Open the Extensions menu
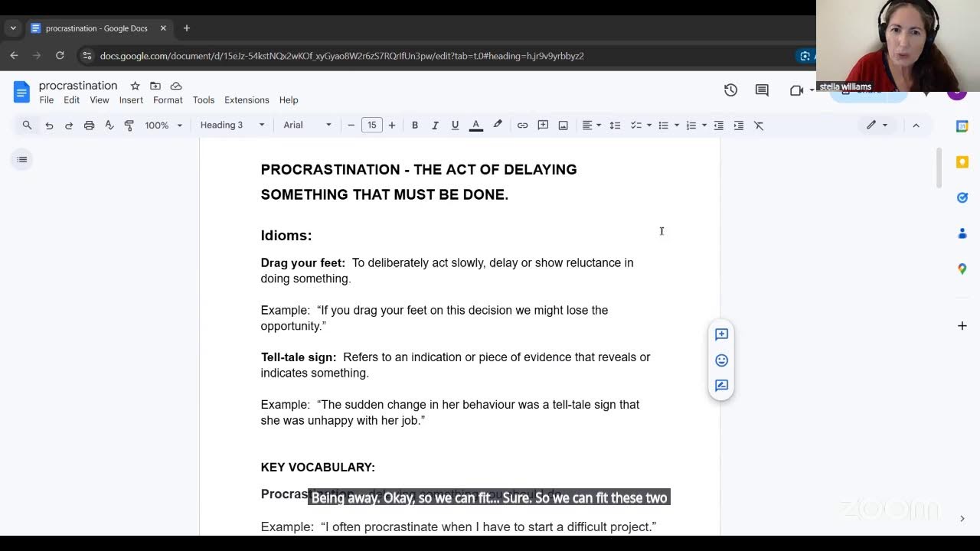 pyautogui.click(x=247, y=100)
